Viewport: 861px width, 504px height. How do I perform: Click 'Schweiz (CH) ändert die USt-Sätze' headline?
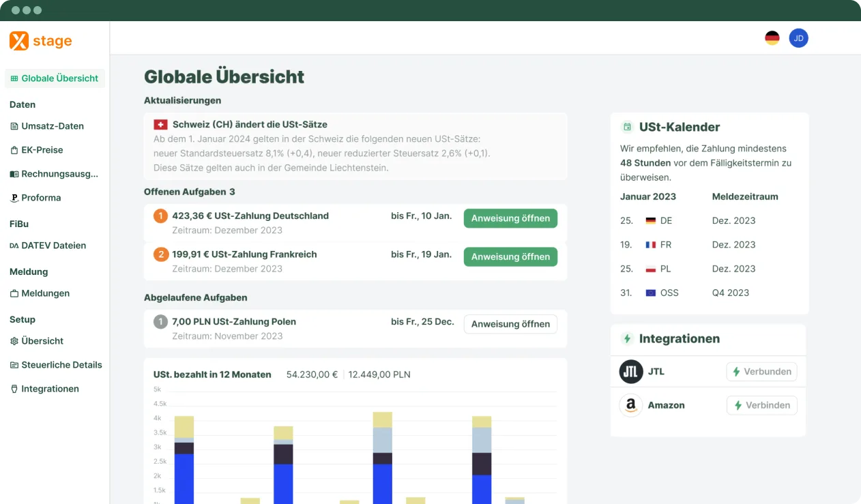tap(250, 125)
